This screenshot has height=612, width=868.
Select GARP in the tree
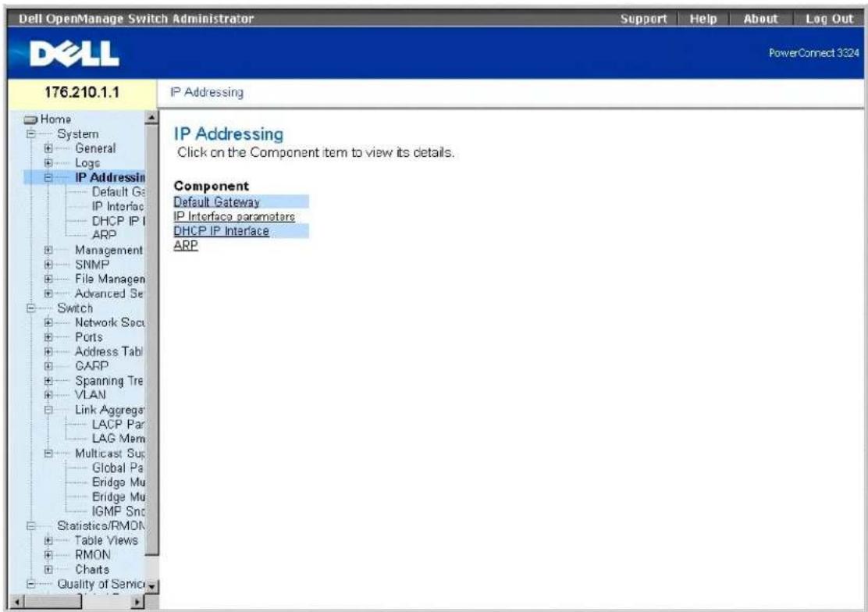91,366
